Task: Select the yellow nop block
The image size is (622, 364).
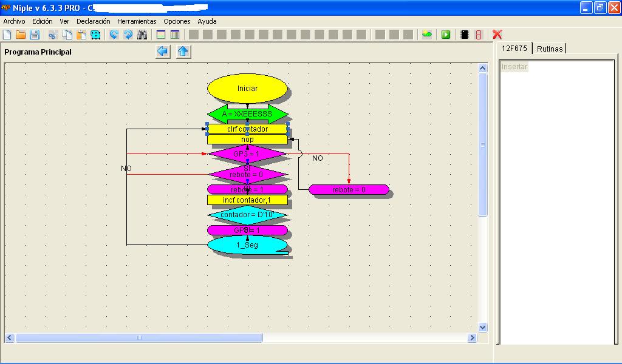Action: [x=248, y=140]
